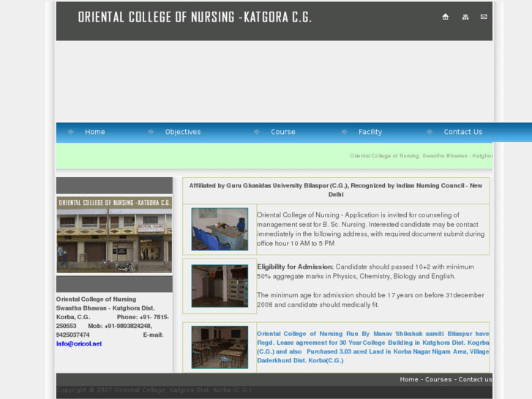Click the arrow bullet before Home
Screen dimensions: 532x399
pyautogui.click(x=70, y=132)
